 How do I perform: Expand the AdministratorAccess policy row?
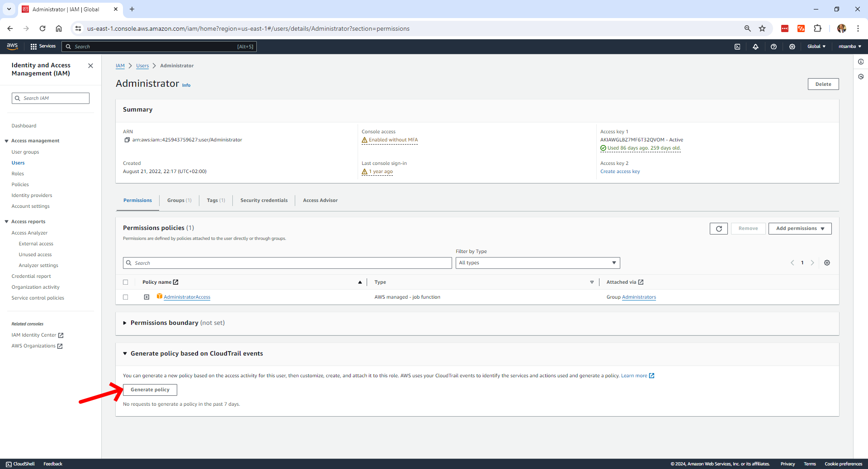pyautogui.click(x=146, y=297)
